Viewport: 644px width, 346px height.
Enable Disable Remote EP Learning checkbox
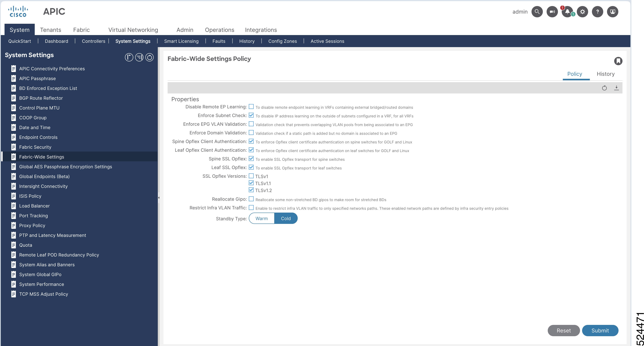point(251,107)
